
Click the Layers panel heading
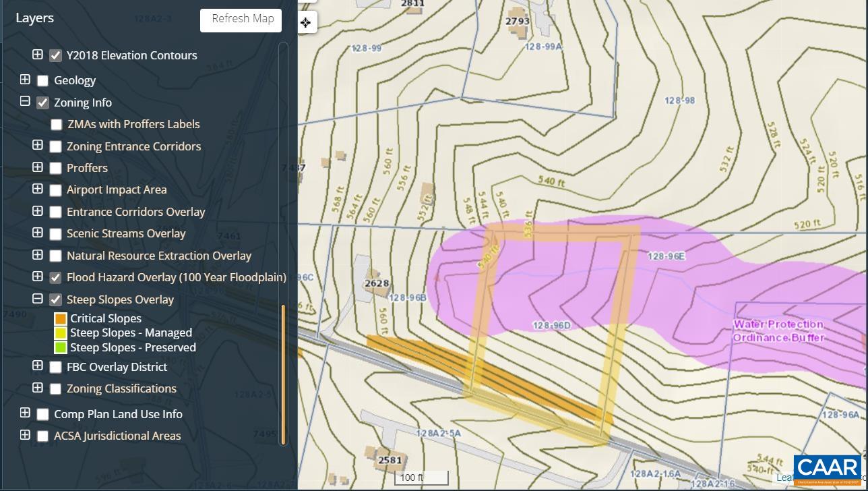point(34,18)
